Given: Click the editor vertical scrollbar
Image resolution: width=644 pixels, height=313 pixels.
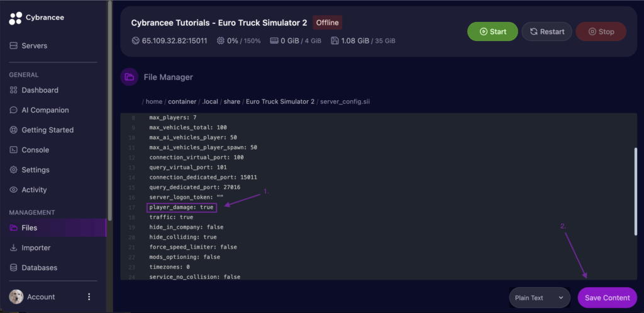Looking at the screenshot, I should click(x=636, y=191).
